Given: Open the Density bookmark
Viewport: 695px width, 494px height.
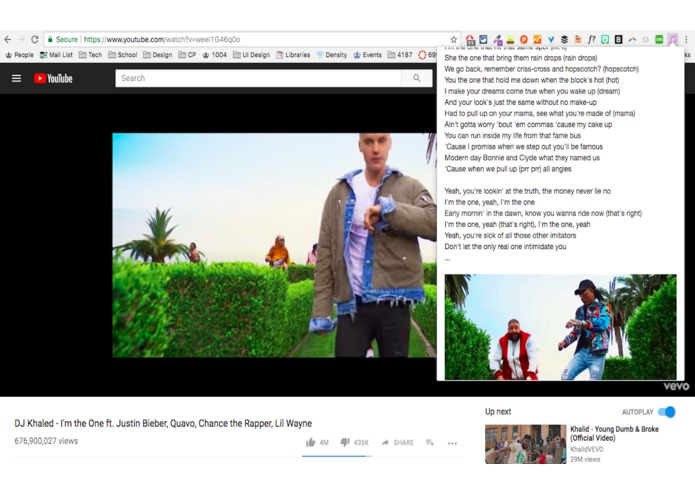Looking at the screenshot, I should 332,55.
